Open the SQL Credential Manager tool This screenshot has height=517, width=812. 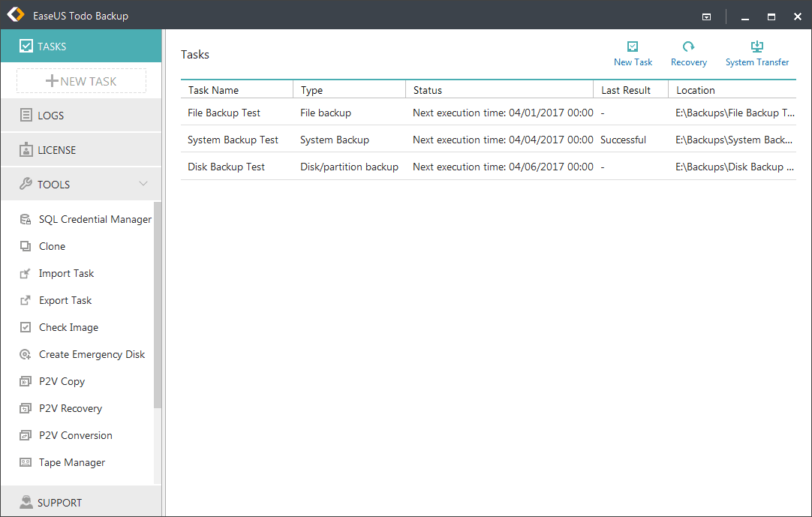coord(94,218)
